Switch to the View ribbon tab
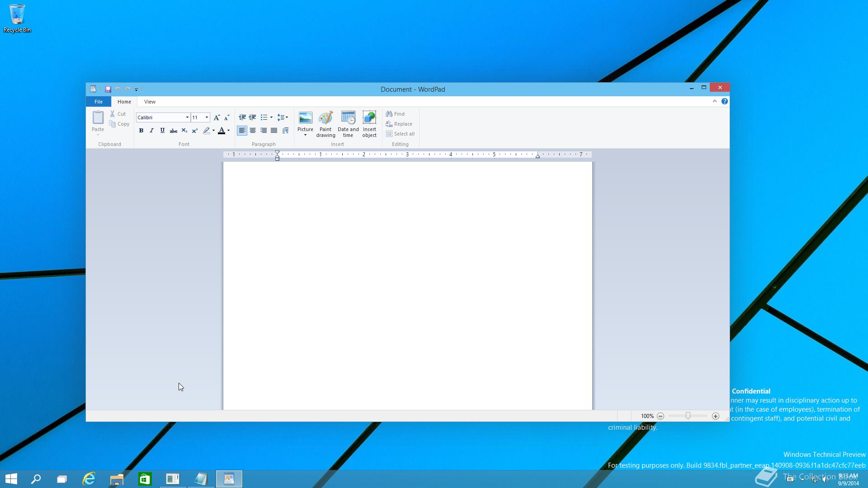 (x=150, y=102)
